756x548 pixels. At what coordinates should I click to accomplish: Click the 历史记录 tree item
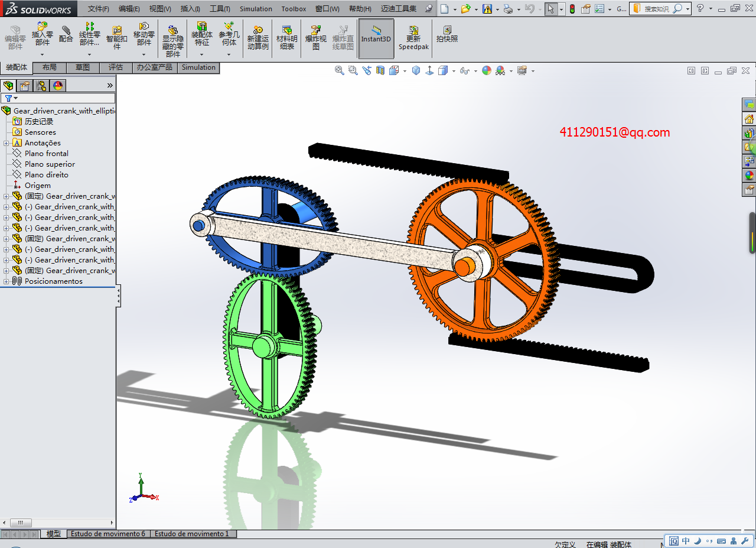pos(39,122)
